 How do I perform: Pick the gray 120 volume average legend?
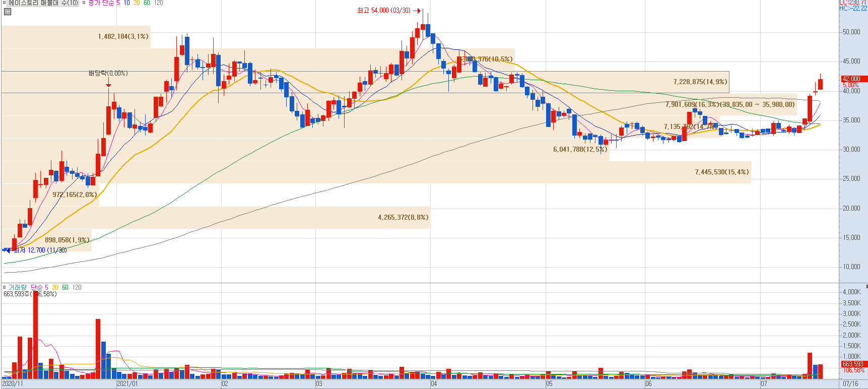77,287
